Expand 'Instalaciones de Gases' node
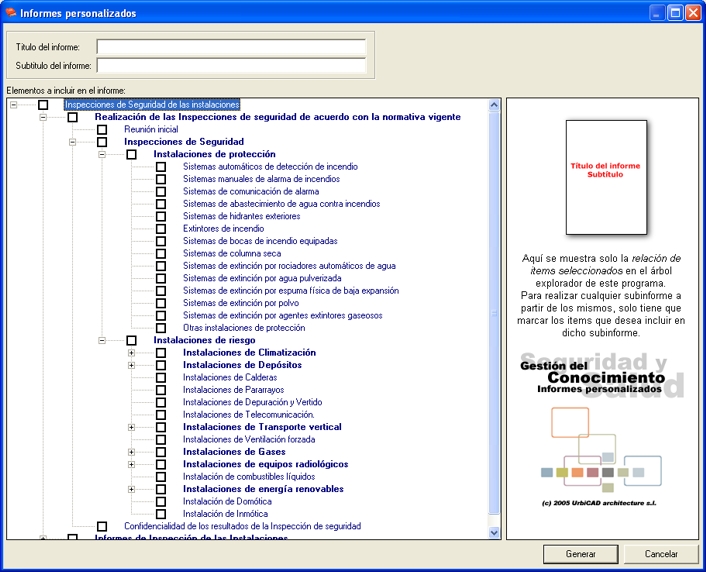This screenshot has height=572, width=706. click(131, 452)
